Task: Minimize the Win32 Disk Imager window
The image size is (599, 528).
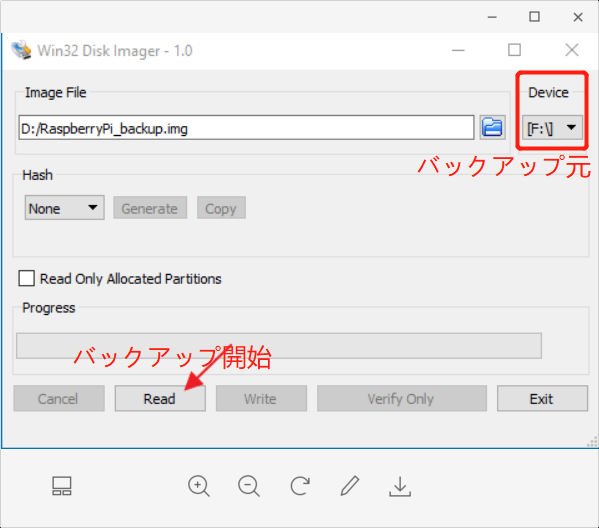Action: pyautogui.click(x=458, y=50)
